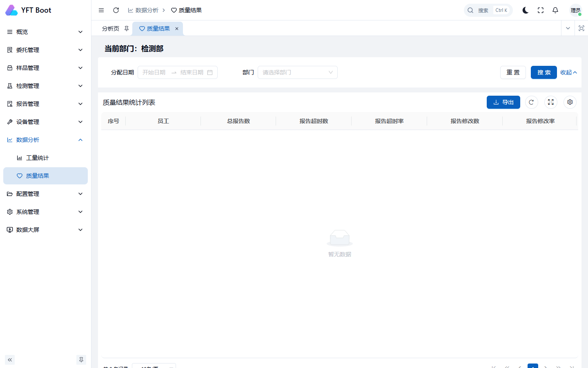The width and height of the screenshot is (588, 368).
Task: Toggle dark mode moon icon
Action: (526, 10)
